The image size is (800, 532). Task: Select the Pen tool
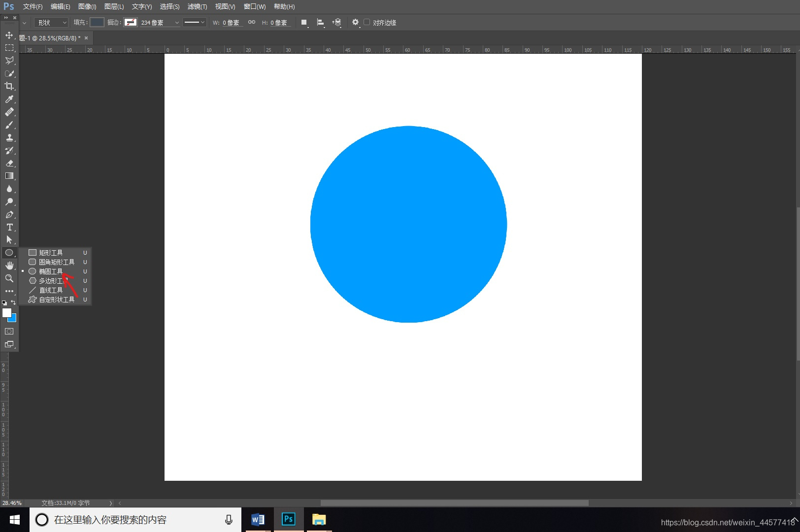click(9, 214)
